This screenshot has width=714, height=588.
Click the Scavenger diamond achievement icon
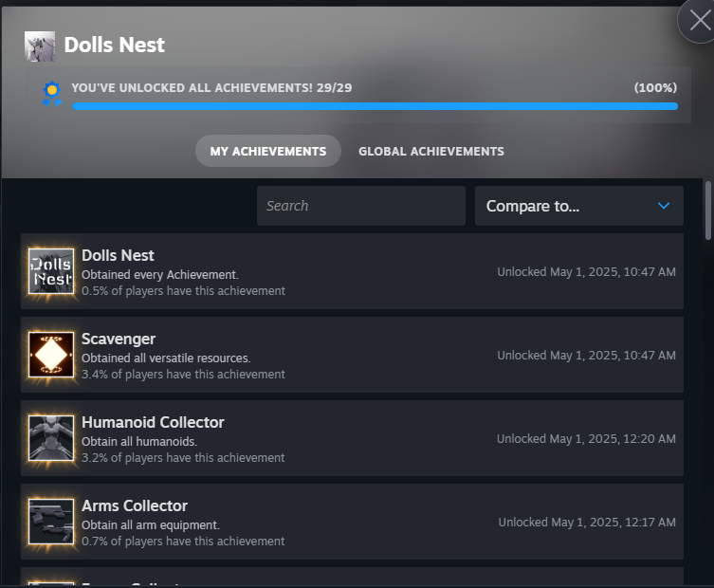(x=51, y=355)
